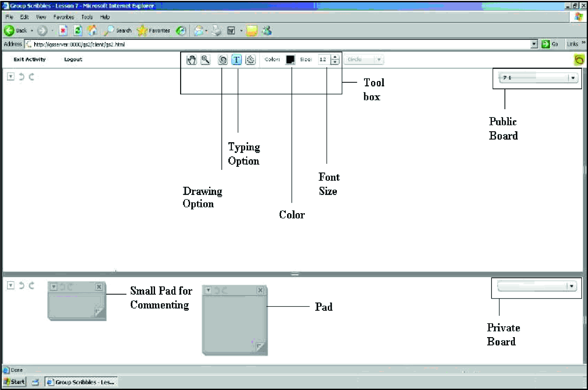Screen dimensions: 588x390
Task: Redo on the large pad
Action: [224, 290]
